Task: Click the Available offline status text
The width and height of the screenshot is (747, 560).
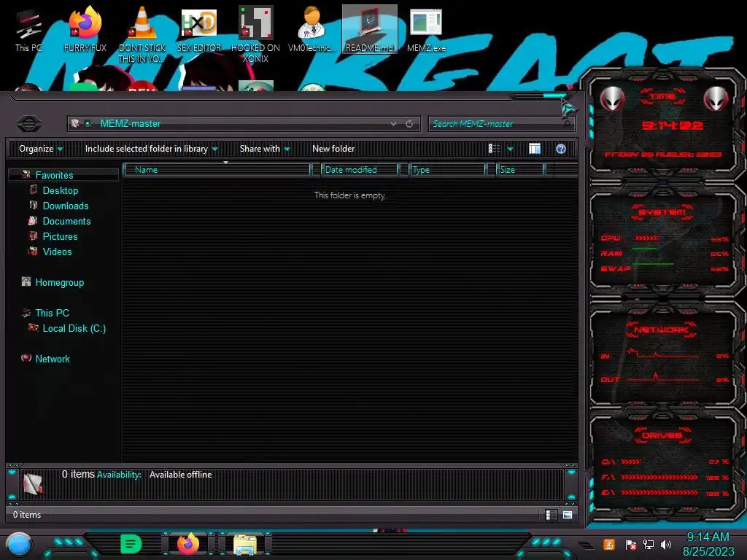Action: [181, 475]
